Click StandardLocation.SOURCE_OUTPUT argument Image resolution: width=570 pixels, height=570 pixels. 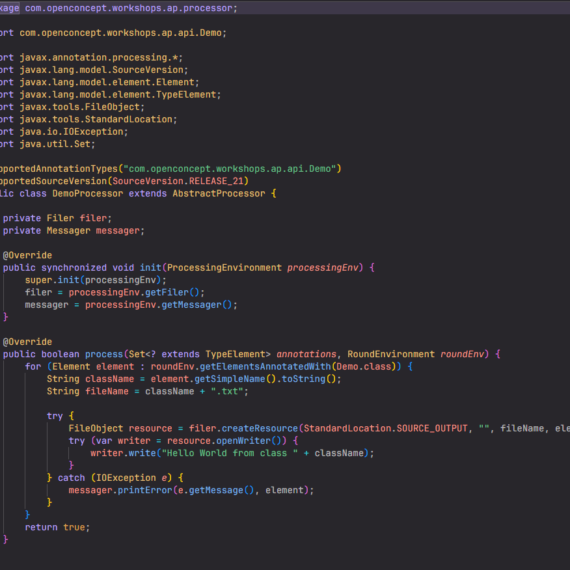[x=385, y=428]
